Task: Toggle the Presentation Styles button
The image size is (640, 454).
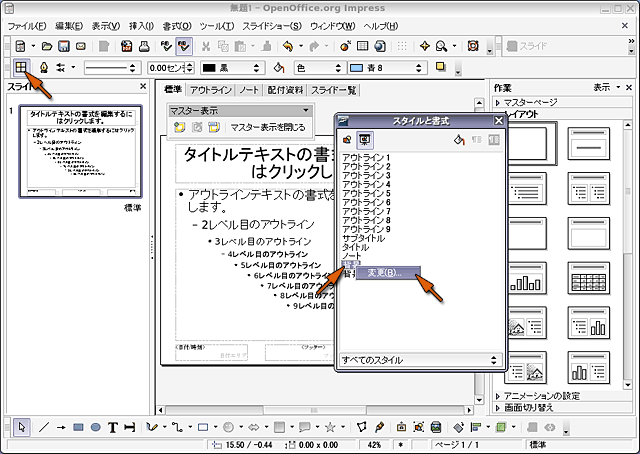Action: click(364, 140)
